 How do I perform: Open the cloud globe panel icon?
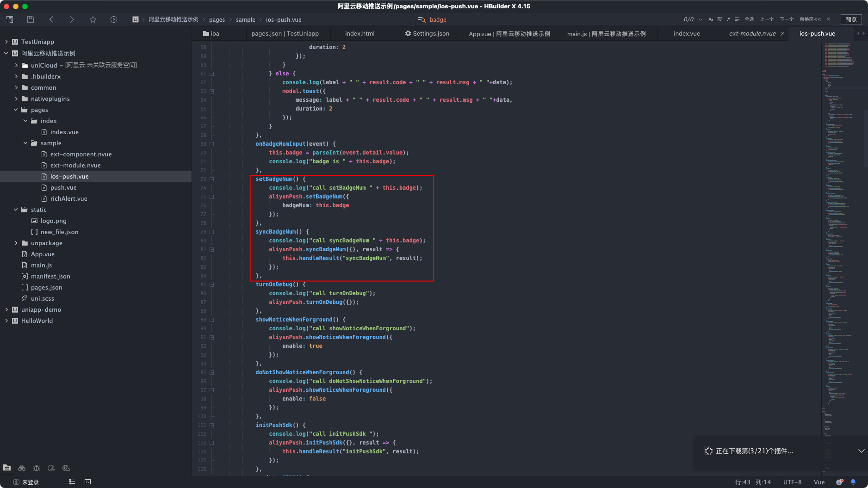66,468
